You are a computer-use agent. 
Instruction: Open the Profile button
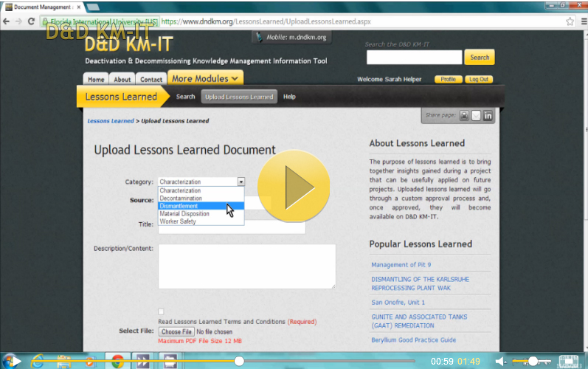(448, 79)
